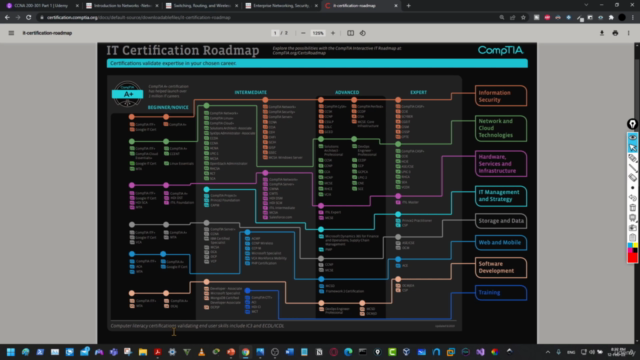Screen dimensions: 640x360
Task: Rotate the PDF document counterclockwise
Action: [362, 33]
